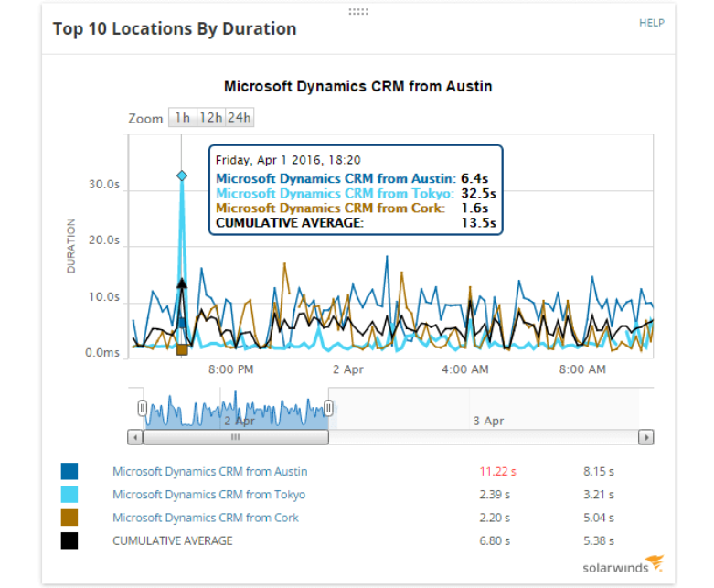Click the Cork square data point marker

click(x=182, y=349)
